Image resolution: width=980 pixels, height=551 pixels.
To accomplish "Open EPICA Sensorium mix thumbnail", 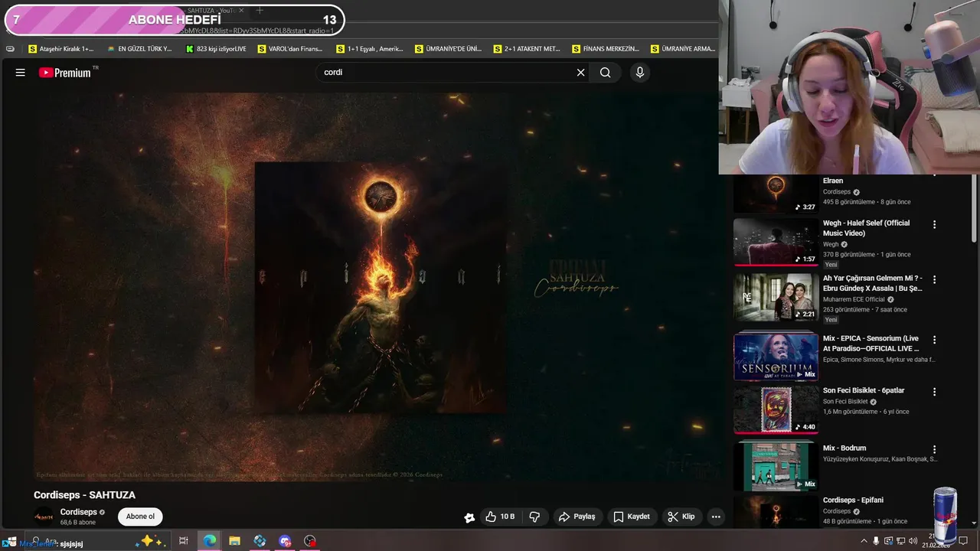I will coord(776,357).
